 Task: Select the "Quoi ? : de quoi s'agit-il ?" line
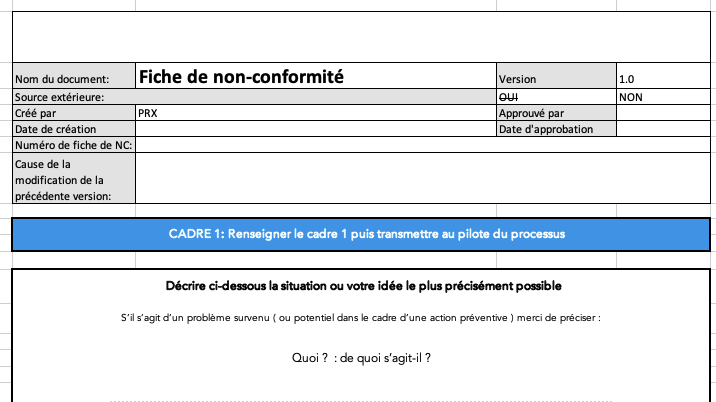point(362,357)
